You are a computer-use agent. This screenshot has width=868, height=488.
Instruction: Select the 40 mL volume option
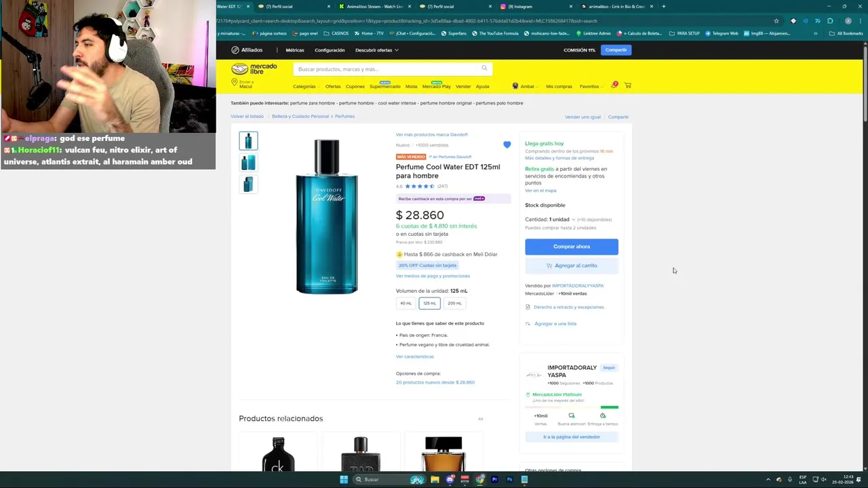(406, 303)
